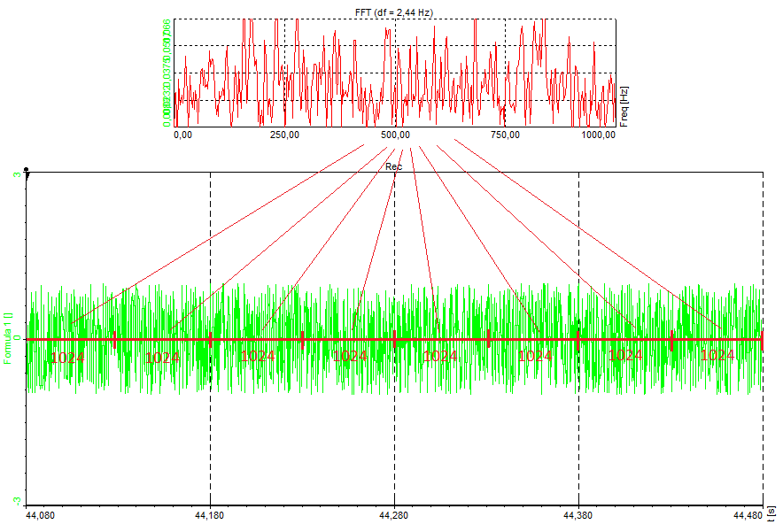
Task: Click the Freq [Hz] axis caption
Action: click(x=624, y=107)
